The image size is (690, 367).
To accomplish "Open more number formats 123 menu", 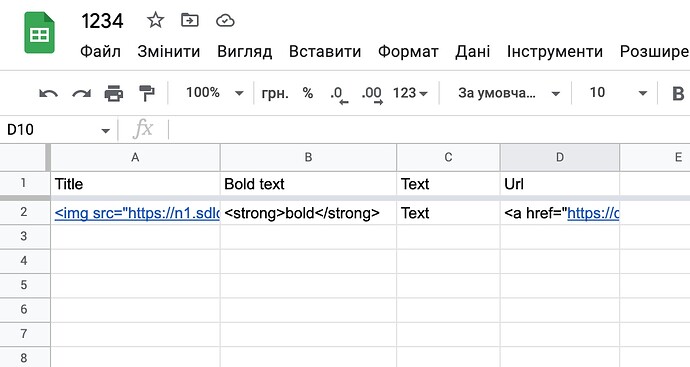I will (x=410, y=93).
